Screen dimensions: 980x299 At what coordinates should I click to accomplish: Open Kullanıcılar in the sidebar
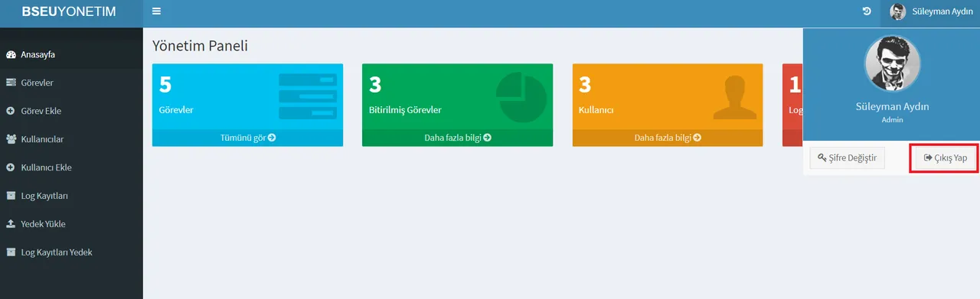[71, 139]
